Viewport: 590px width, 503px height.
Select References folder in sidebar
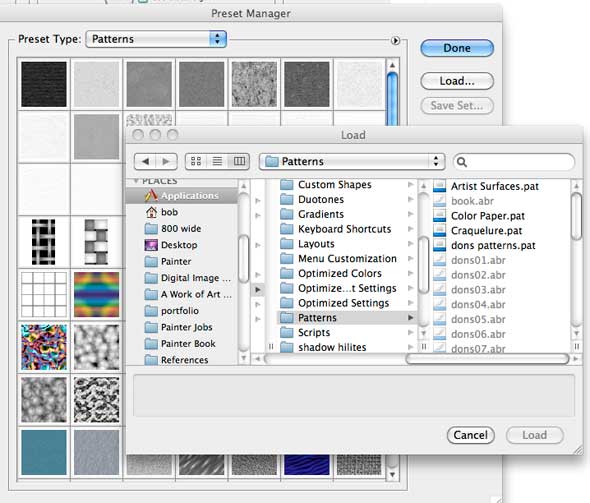tap(182, 360)
